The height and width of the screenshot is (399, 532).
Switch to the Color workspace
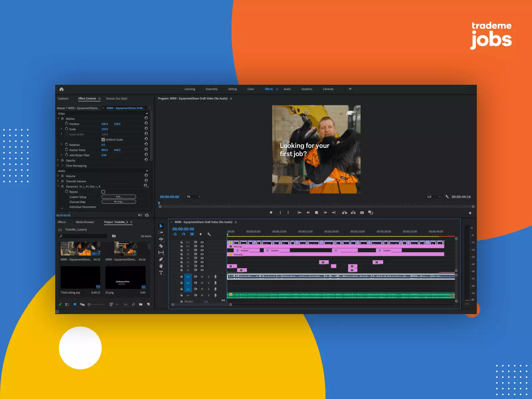pyautogui.click(x=251, y=89)
